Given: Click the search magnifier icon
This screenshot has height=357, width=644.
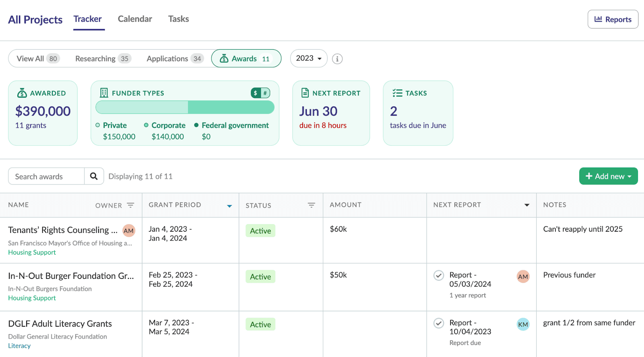Looking at the screenshot, I should 94,176.
